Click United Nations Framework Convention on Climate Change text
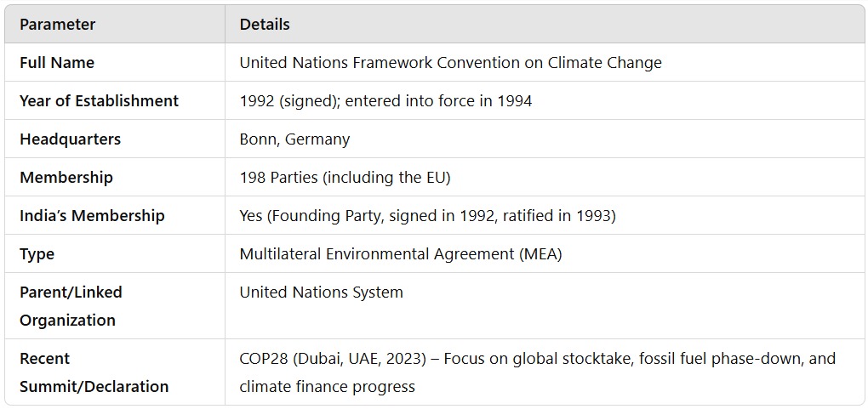 tap(451, 63)
